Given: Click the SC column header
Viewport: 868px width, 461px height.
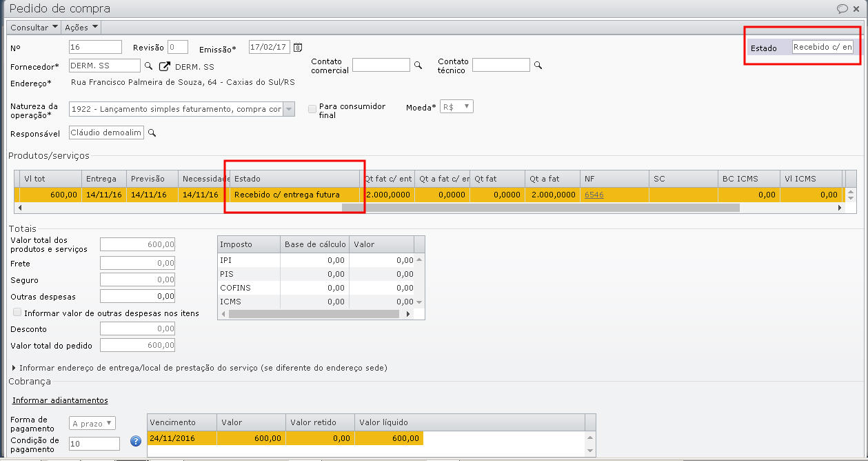Looking at the screenshot, I should coord(683,179).
